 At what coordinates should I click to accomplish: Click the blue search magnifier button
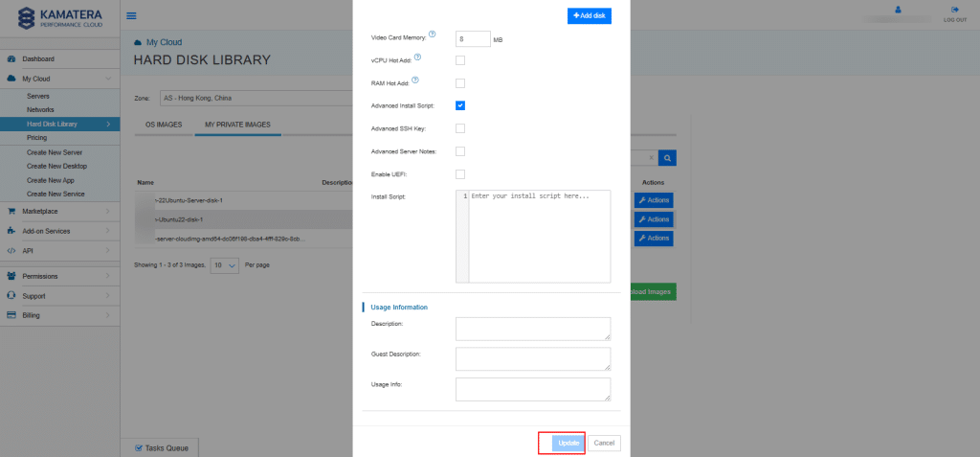(668, 158)
